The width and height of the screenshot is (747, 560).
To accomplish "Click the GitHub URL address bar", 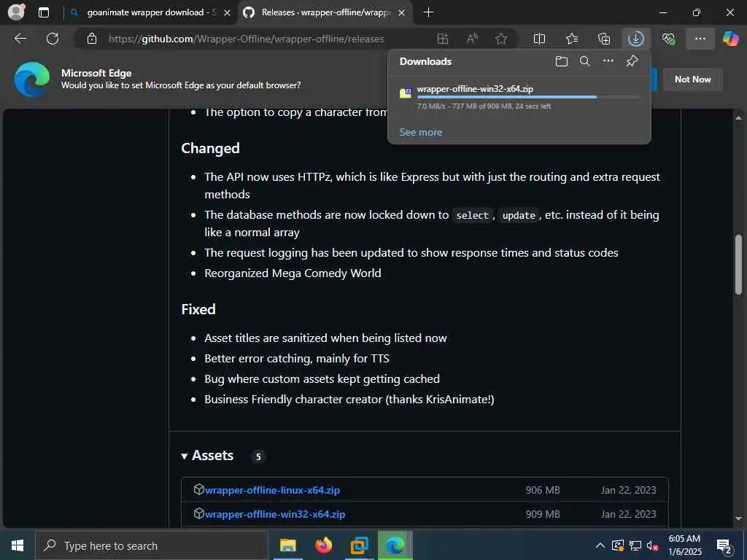I will tap(247, 39).
